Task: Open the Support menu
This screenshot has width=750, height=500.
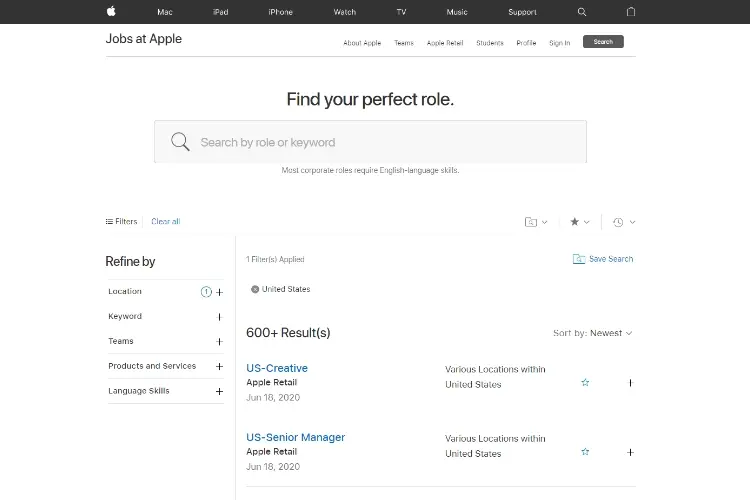Action: pos(522,12)
